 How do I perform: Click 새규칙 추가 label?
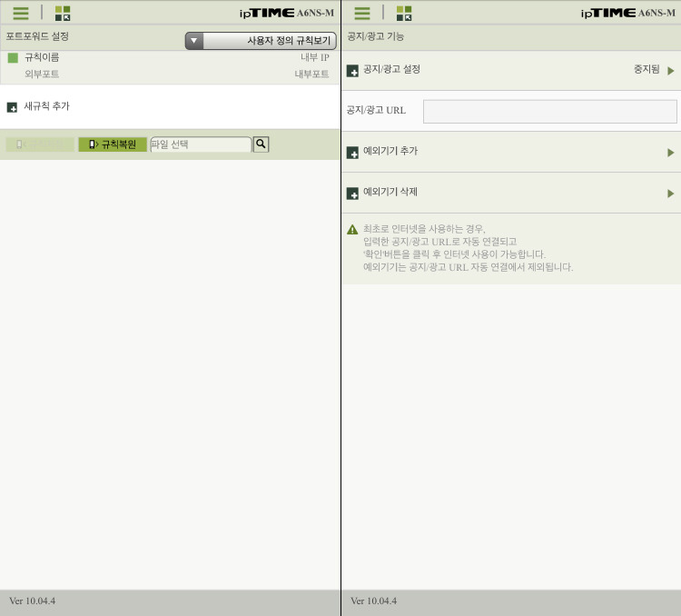pos(46,105)
